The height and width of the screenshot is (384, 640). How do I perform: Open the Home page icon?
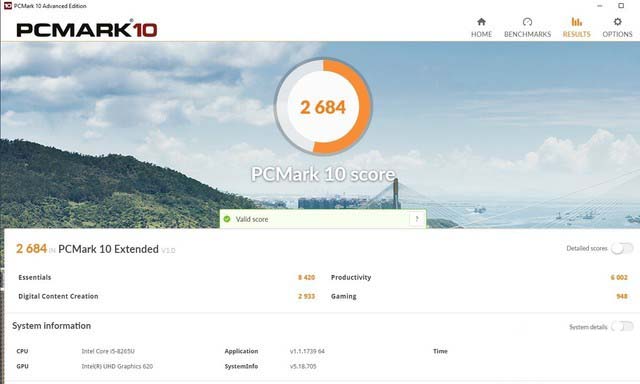(x=481, y=22)
